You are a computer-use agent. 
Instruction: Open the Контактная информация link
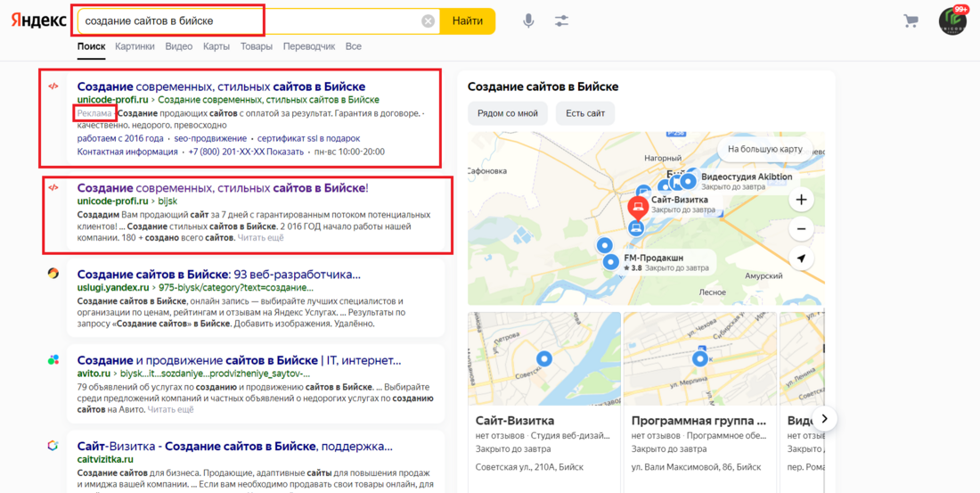pos(127,152)
